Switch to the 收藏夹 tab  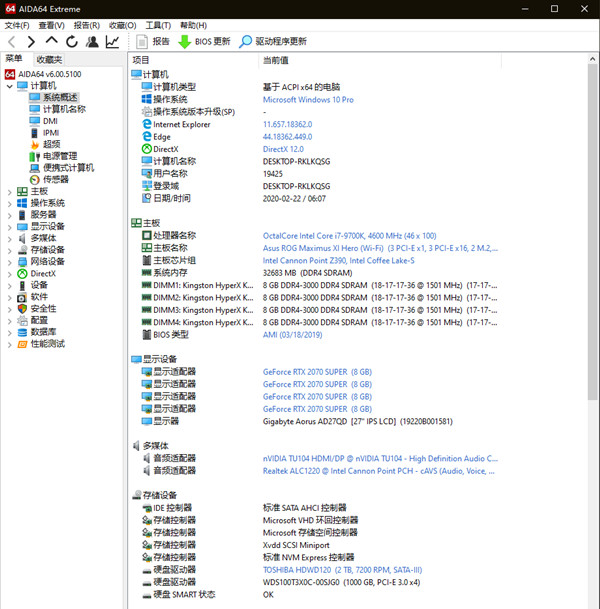click(49, 59)
